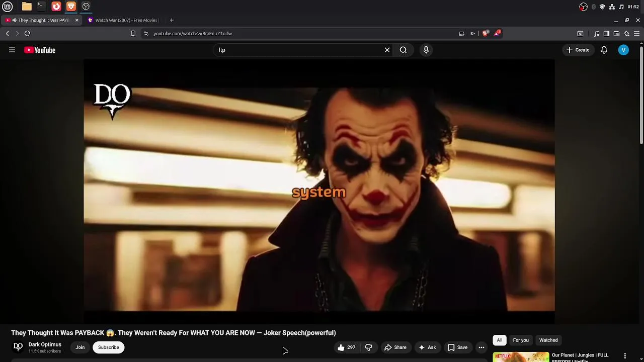This screenshot has width=644, height=362.
Task: Open the picture-in-picture address bar icon
Action: (461, 33)
